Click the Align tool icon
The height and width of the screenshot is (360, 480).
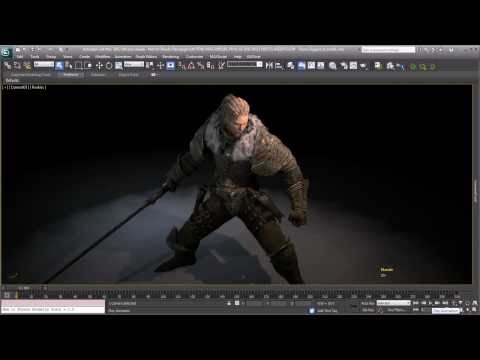(x=279, y=66)
